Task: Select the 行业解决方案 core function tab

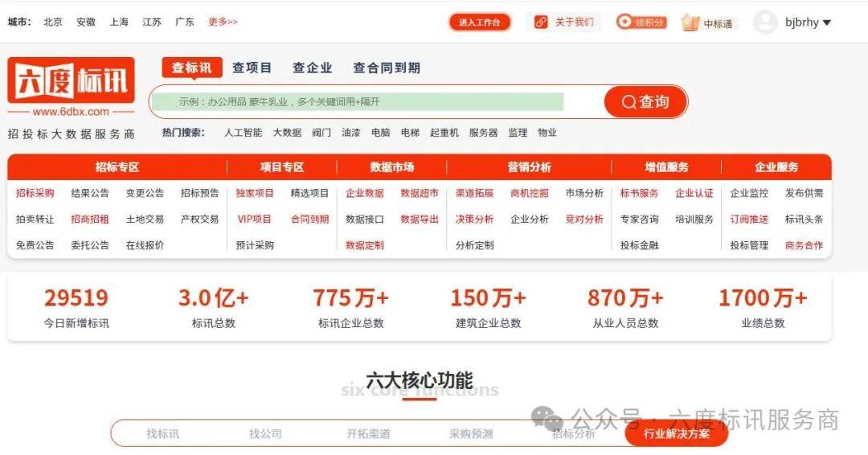Action: pyautogui.click(x=677, y=433)
